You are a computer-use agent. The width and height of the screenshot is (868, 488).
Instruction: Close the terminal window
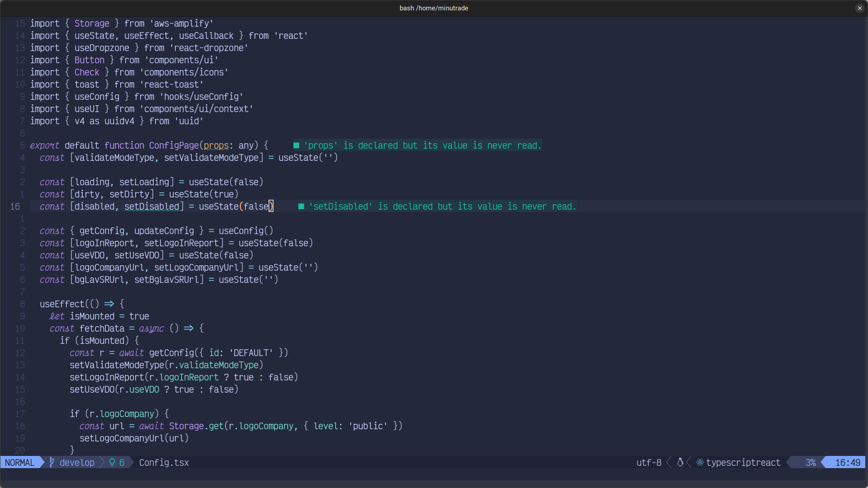tap(859, 8)
